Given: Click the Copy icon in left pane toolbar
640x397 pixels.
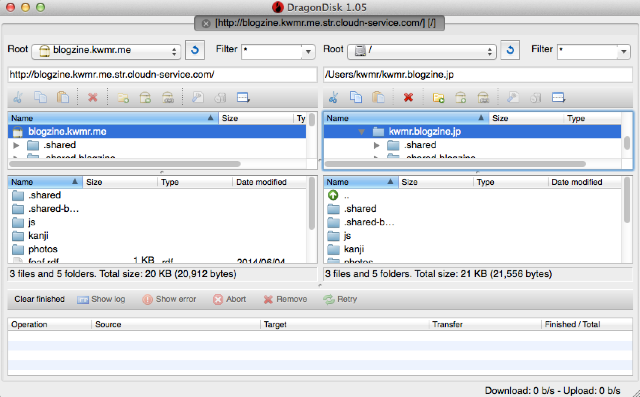Looking at the screenshot, I should tap(40, 98).
